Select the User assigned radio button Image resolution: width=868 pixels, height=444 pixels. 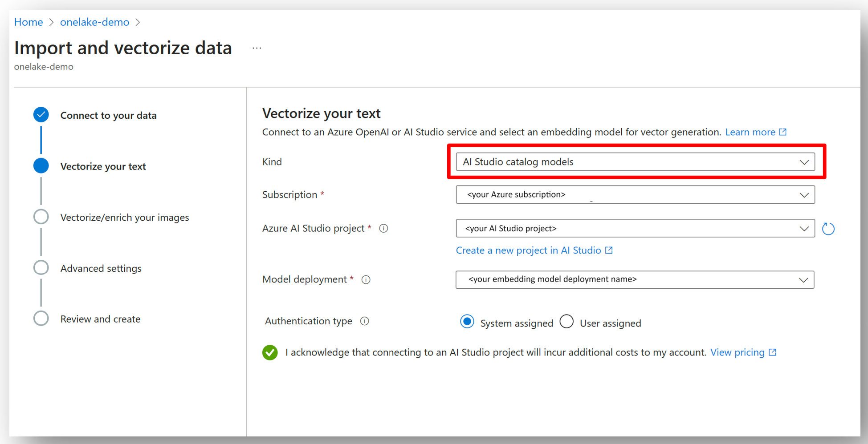(x=566, y=322)
